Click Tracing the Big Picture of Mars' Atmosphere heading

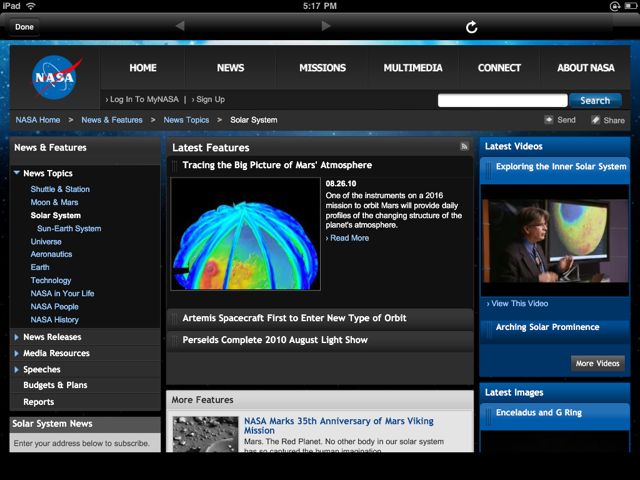pyautogui.click(x=277, y=165)
